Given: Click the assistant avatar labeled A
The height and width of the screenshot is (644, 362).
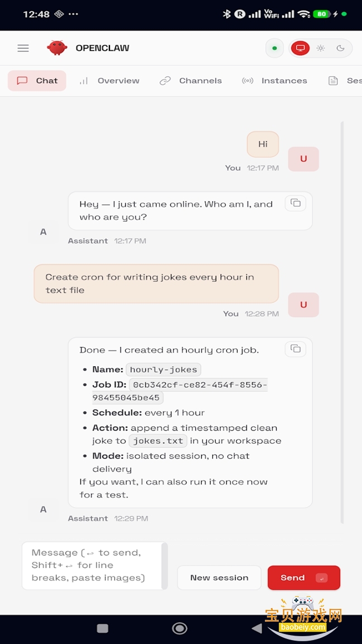Looking at the screenshot, I should coord(43,231).
